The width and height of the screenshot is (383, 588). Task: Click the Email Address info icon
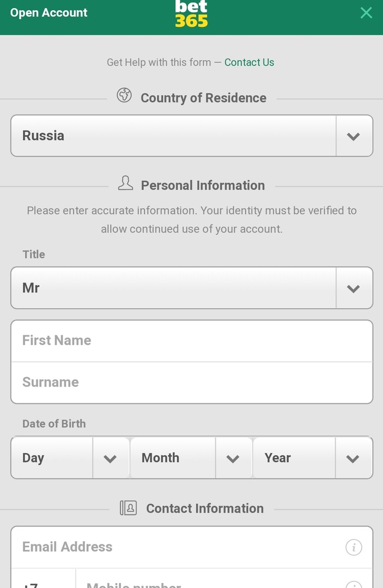(x=354, y=547)
